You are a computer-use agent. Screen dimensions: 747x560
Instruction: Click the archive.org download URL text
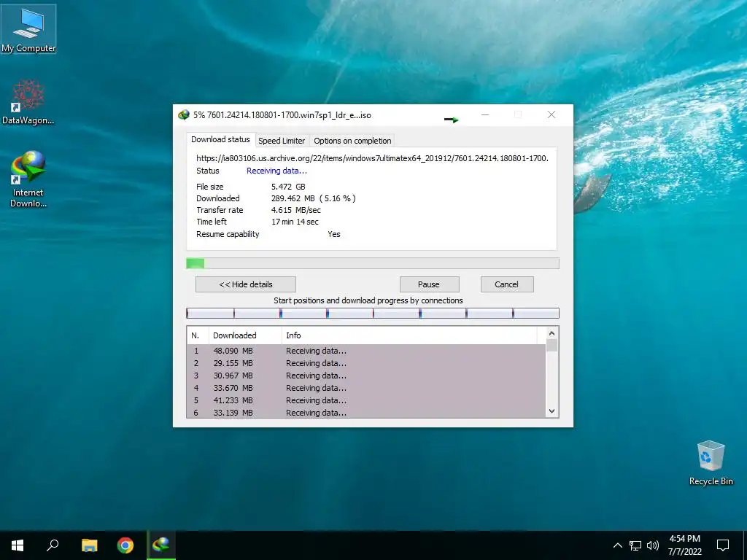(x=373, y=158)
